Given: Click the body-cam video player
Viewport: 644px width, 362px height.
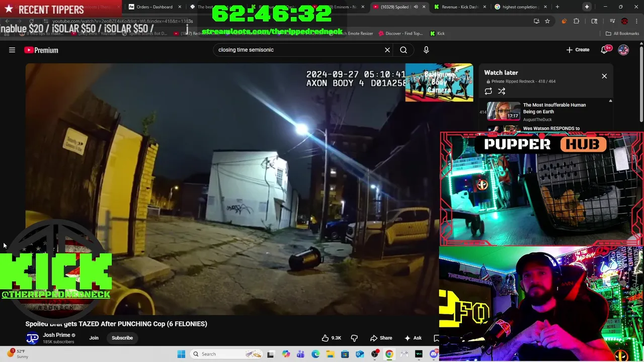Looking at the screenshot, I should click(x=231, y=189).
